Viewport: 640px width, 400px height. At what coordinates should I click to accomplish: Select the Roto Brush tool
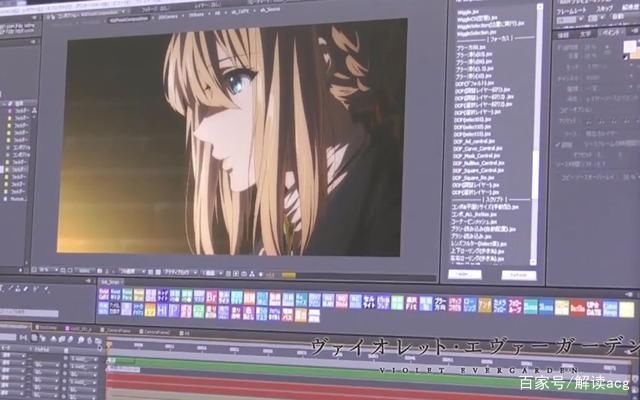[x=36, y=289]
